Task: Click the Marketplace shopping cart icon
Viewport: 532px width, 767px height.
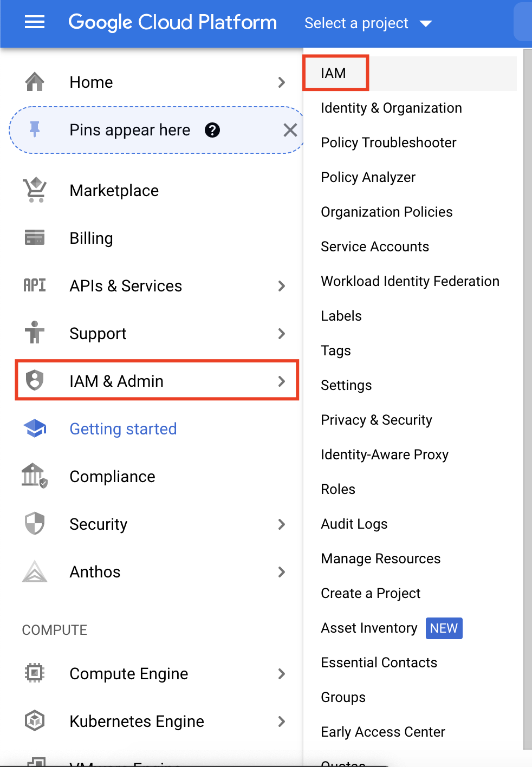Action: (x=35, y=190)
